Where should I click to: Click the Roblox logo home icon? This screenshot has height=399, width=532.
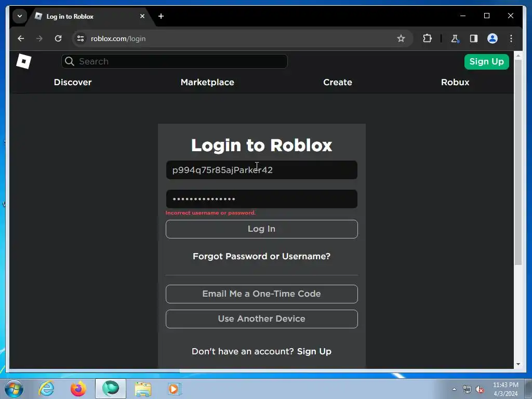coord(23,61)
